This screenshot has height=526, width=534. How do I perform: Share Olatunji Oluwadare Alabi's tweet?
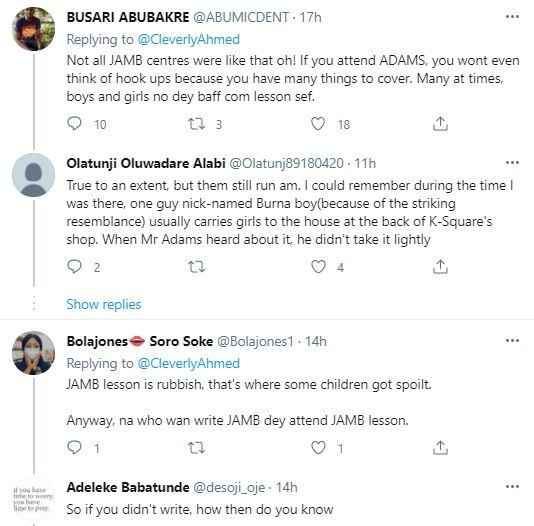[440, 267]
